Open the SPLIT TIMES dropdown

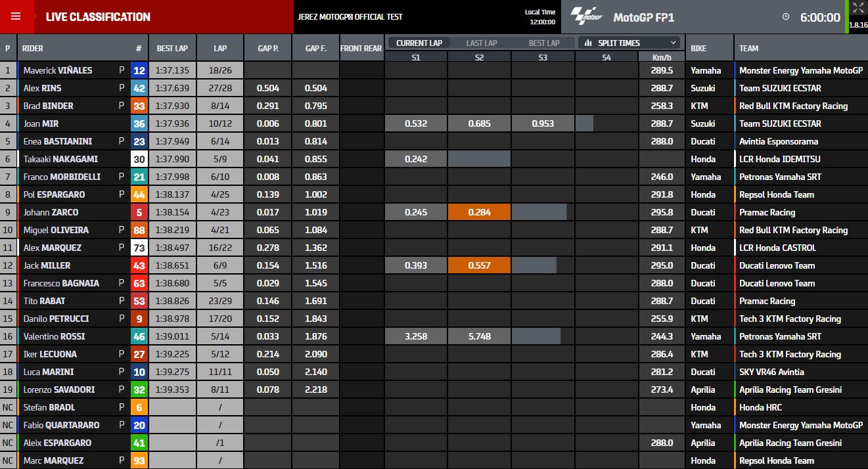pyautogui.click(x=629, y=43)
